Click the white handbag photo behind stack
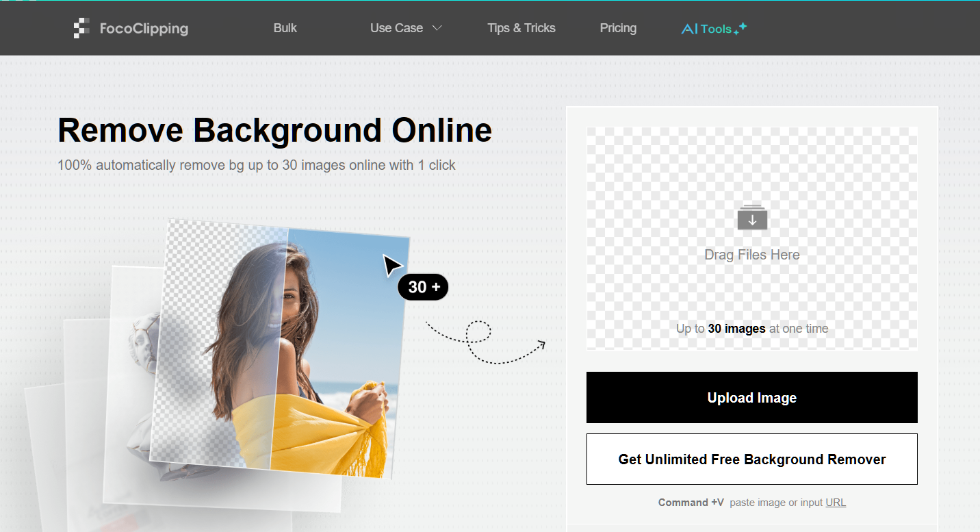Viewport: 980px width, 532px height. click(x=140, y=383)
